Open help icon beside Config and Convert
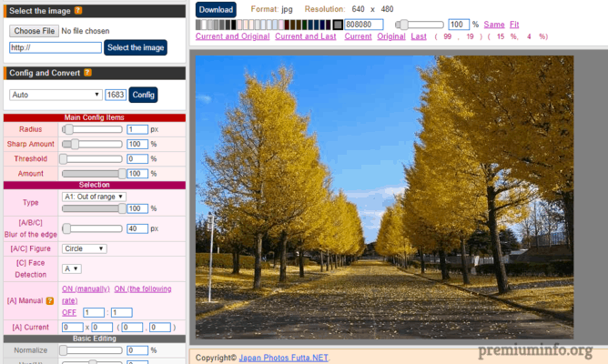Image resolution: width=608 pixels, height=364 pixels. (87, 73)
